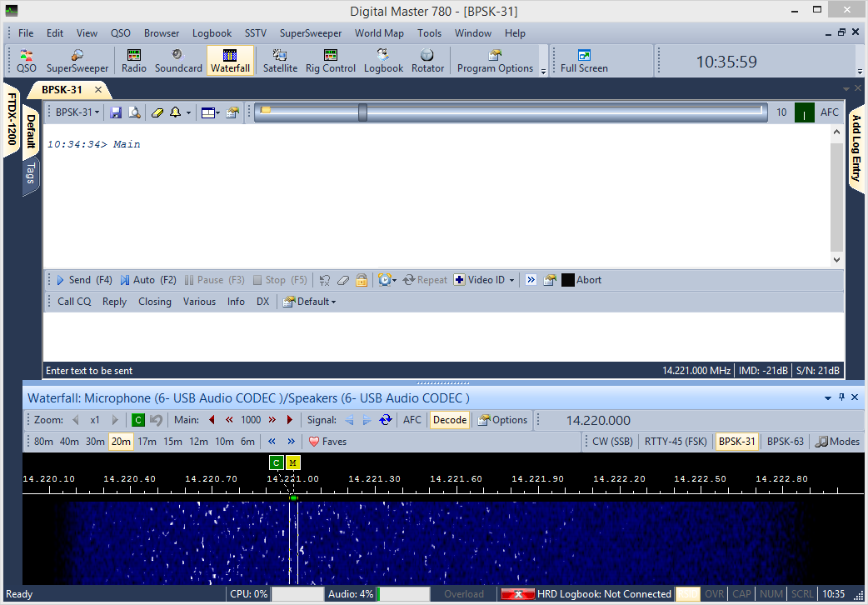Click the Video ID button
This screenshot has width=868, height=605.
(x=479, y=280)
